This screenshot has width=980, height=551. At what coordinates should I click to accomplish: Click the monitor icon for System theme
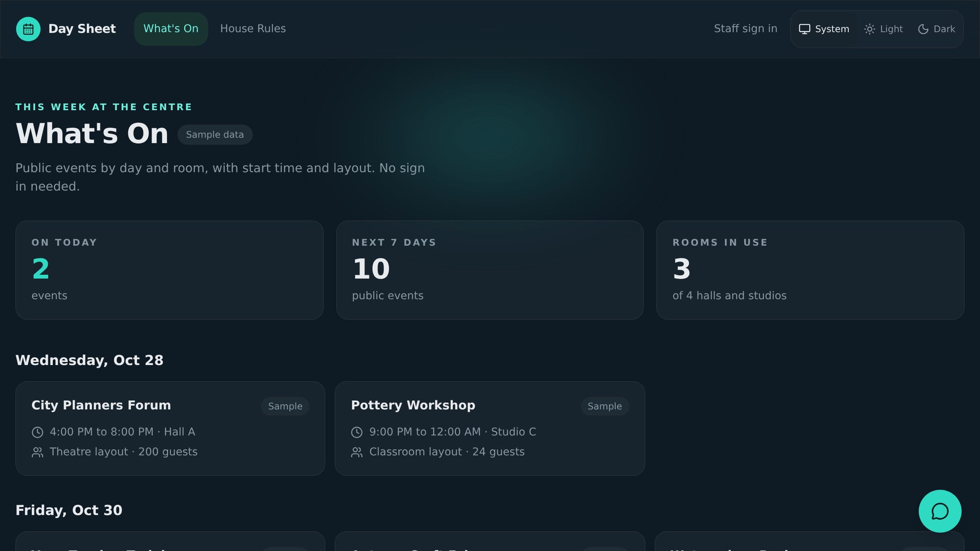[x=804, y=29]
